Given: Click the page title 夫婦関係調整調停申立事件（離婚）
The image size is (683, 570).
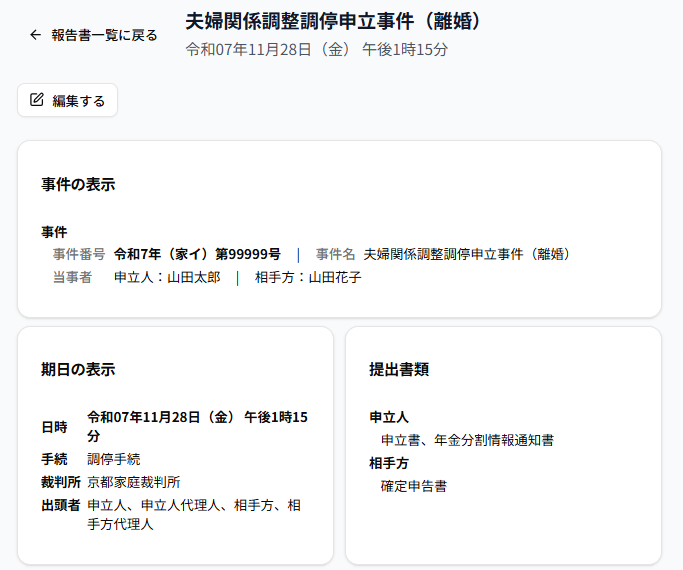Looking at the screenshot, I should 335,21.
